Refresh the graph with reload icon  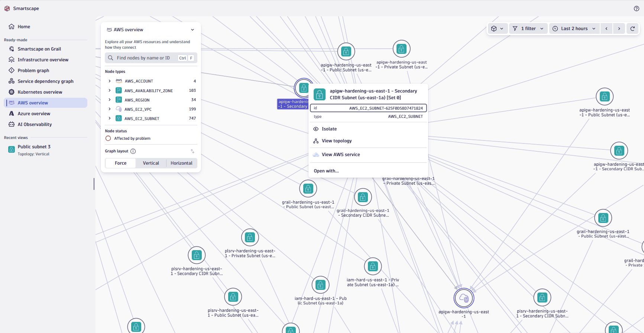coord(632,29)
